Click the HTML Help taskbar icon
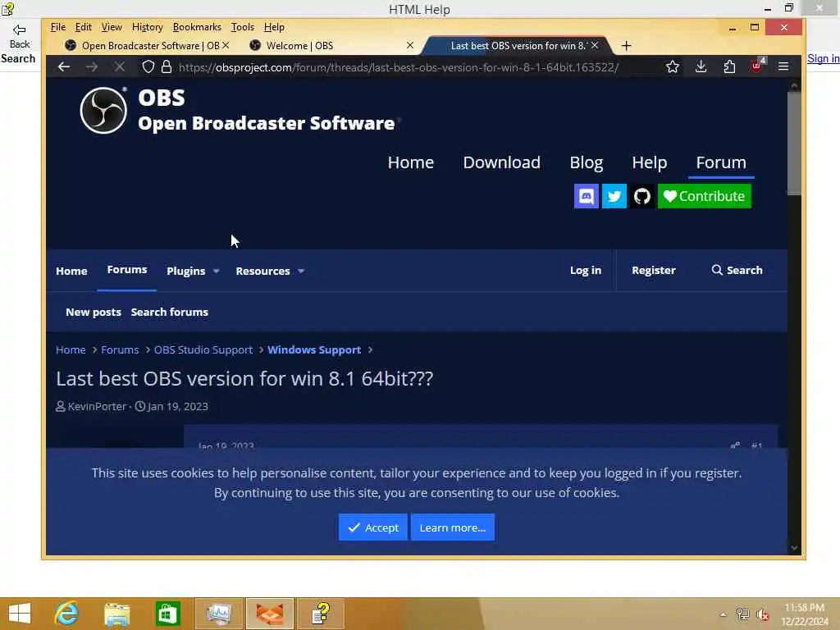The width and height of the screenshot is (840, 630). [x=321, y=614]
